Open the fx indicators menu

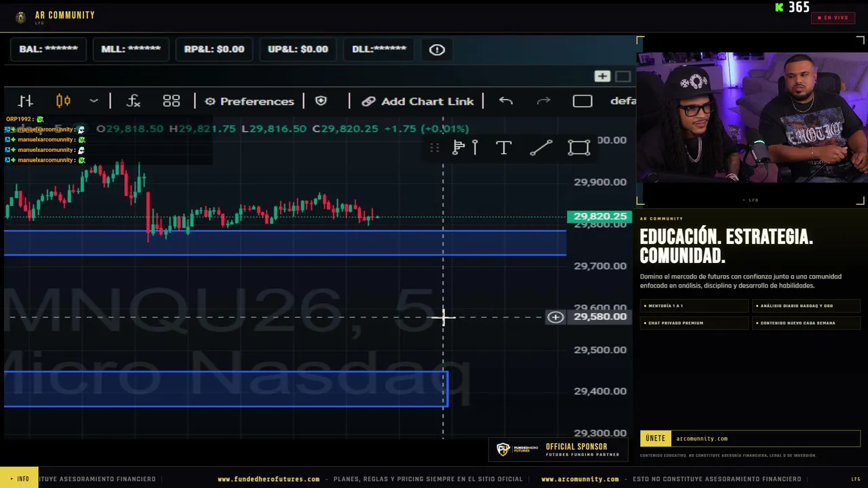click(x=134, y=101)
